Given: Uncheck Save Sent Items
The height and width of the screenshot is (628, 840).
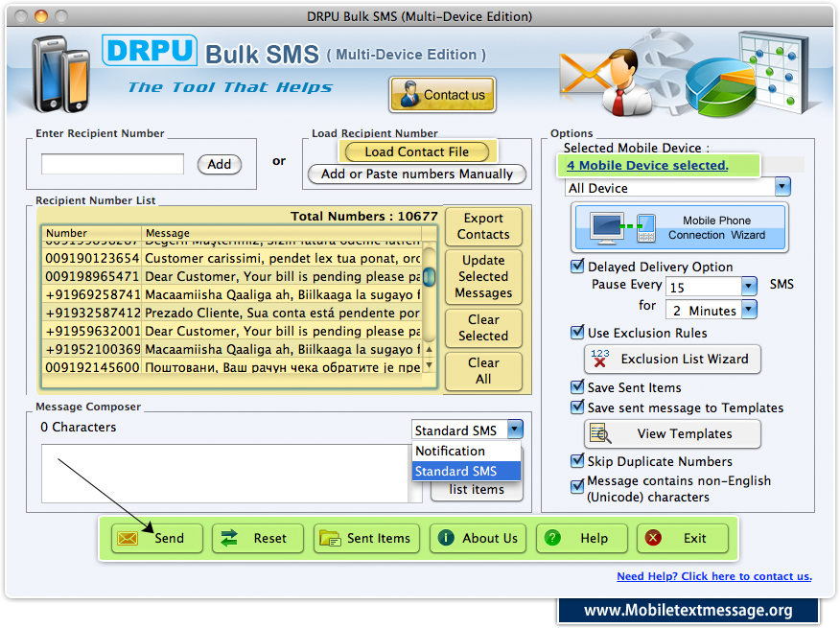Looking at the screenshot, I should (577, 387).
